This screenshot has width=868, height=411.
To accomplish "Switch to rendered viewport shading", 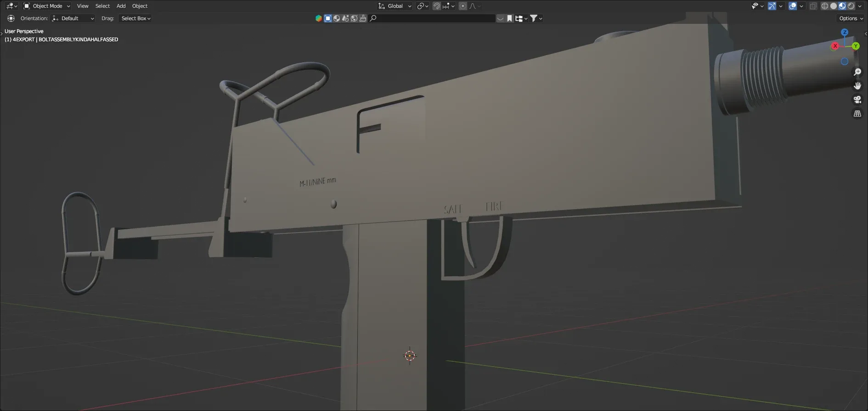I will [x=851, y=6].
